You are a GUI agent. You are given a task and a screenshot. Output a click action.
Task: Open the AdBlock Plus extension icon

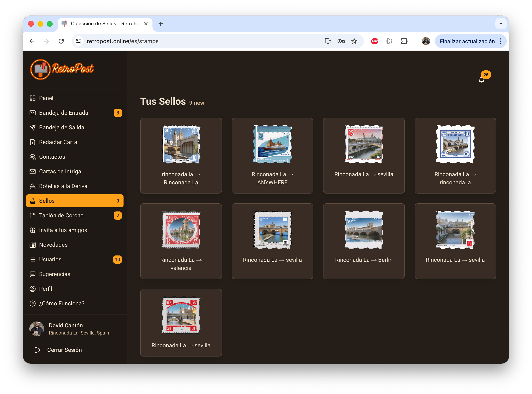(375, 41)
